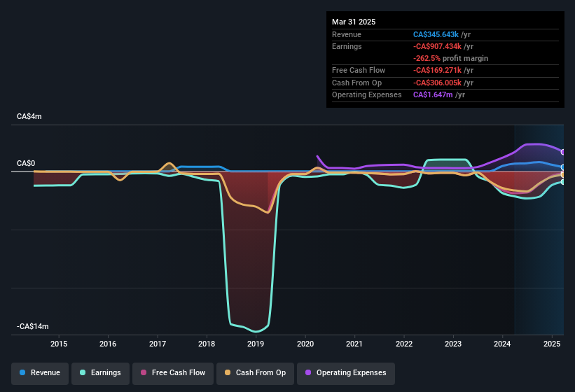Click the Cash From Op tooltip label
Image resolution: width=575 pixels, height=392 pixels.
coord(356,83)
